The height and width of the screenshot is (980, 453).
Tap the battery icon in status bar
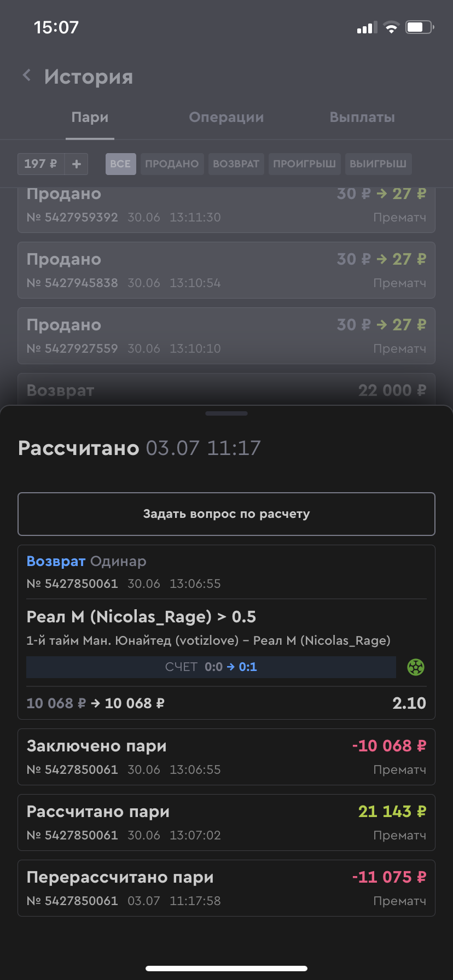(419, 27)
